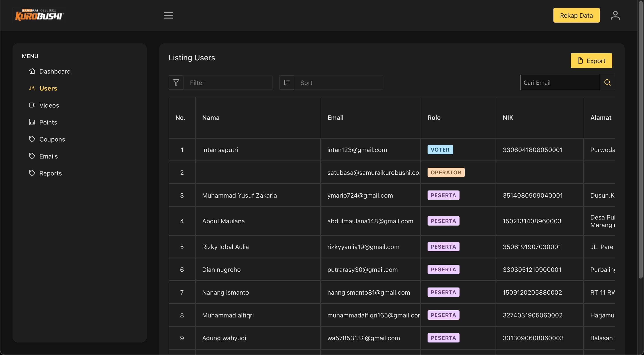This screenshot has width=644, height=355.
Task: Click the sort descending icon
Action: 286,82
